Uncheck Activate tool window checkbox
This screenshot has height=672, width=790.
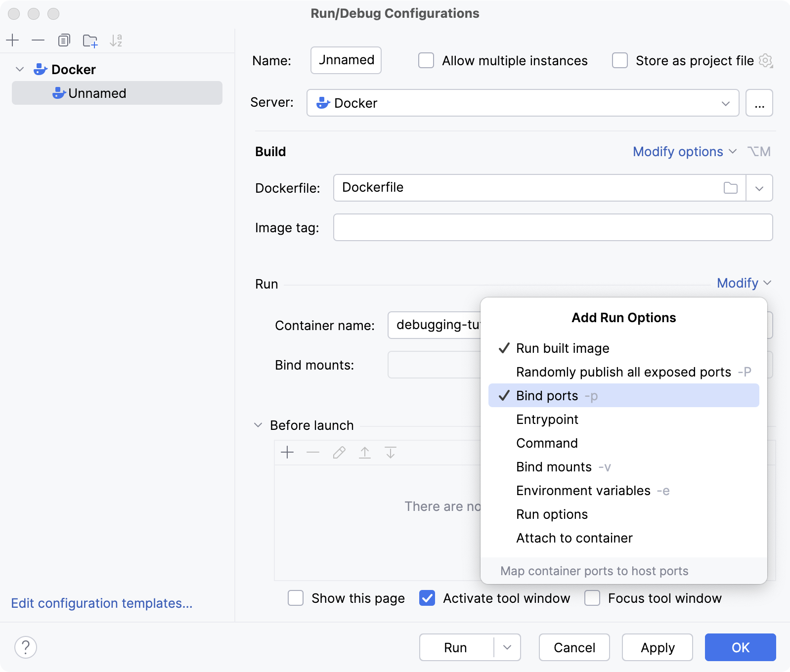click(427, 598)
